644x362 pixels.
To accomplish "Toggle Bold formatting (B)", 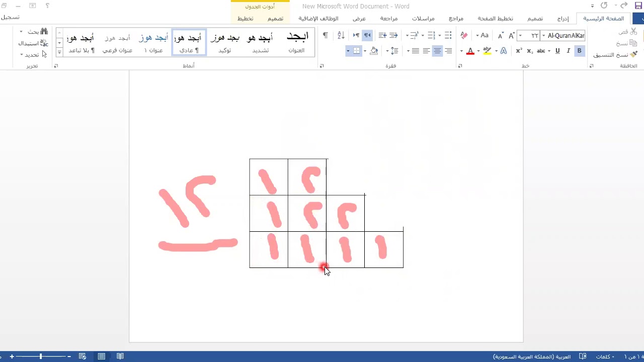I will [580, 51].
